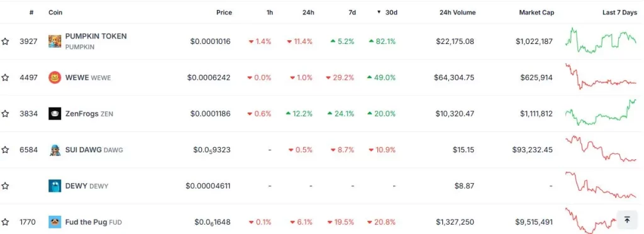Add ZenFrogs to watchlist via star
The height and width of the screenshot is (234, 644).
(x=5, y=113)
